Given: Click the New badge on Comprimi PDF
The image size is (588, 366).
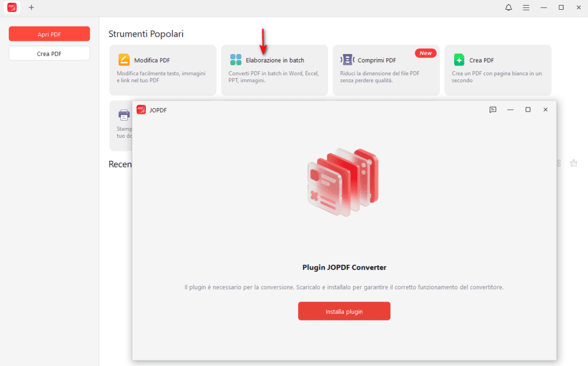Looking at the screenshot, I should tap(425, 53).
